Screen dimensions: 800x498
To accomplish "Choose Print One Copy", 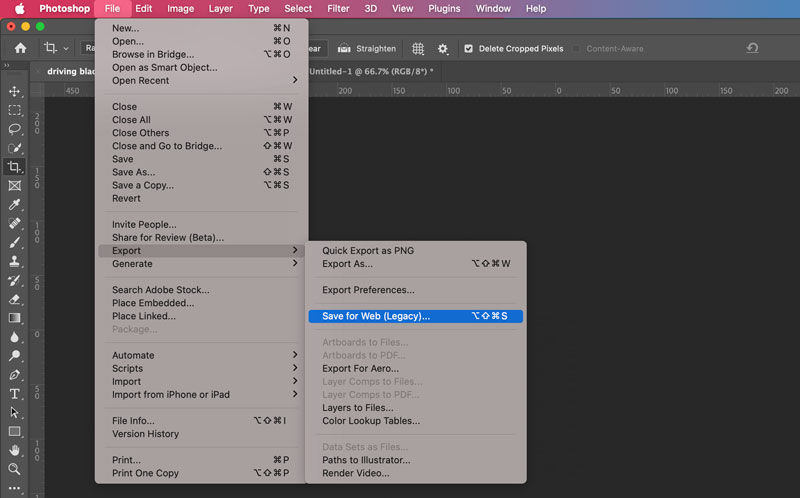I will click(202, 473).
